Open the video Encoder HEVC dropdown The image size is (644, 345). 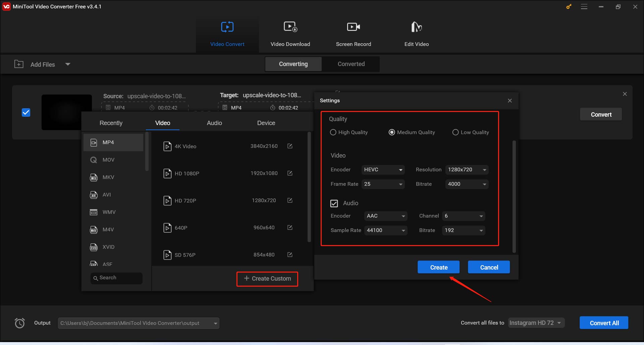point(383,170)
